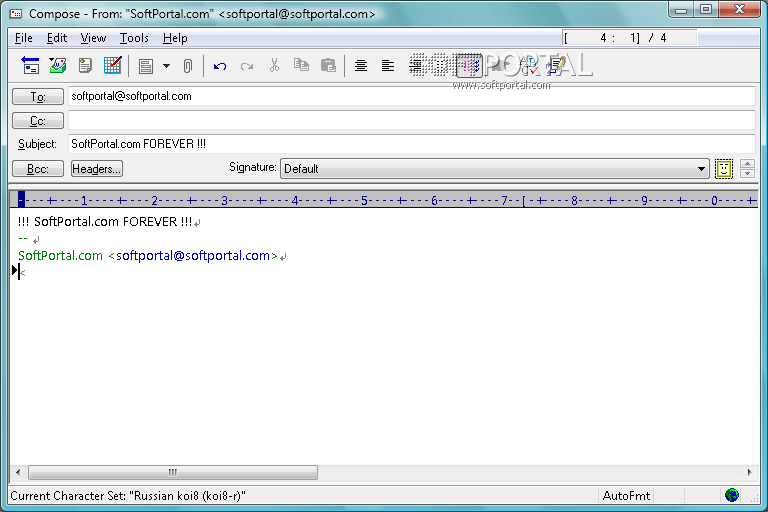This screenshot has width=768, height=512.
Task: Click the green 'SoftPortal.com' signature name
Action: click(x=60, y=256)
